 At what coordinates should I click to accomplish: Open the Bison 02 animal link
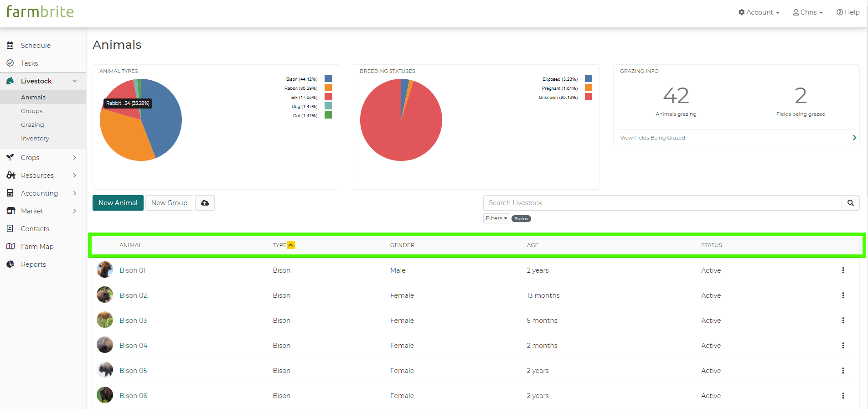[x=133, y=295]
